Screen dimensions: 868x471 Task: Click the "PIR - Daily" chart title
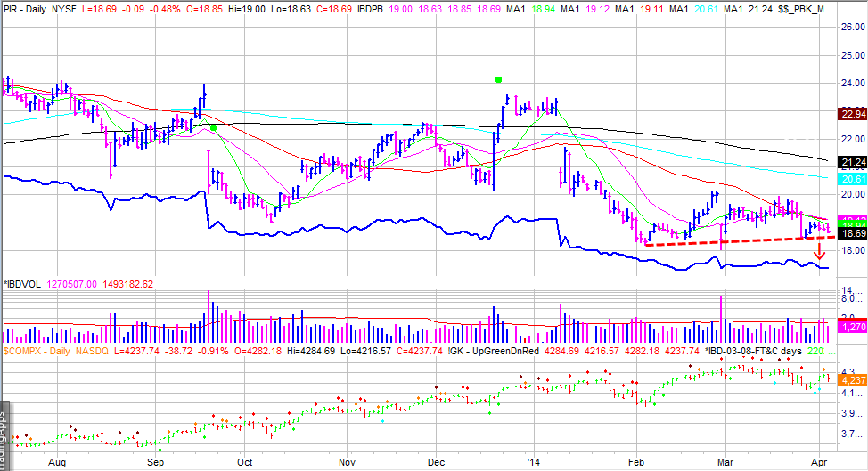24,10
